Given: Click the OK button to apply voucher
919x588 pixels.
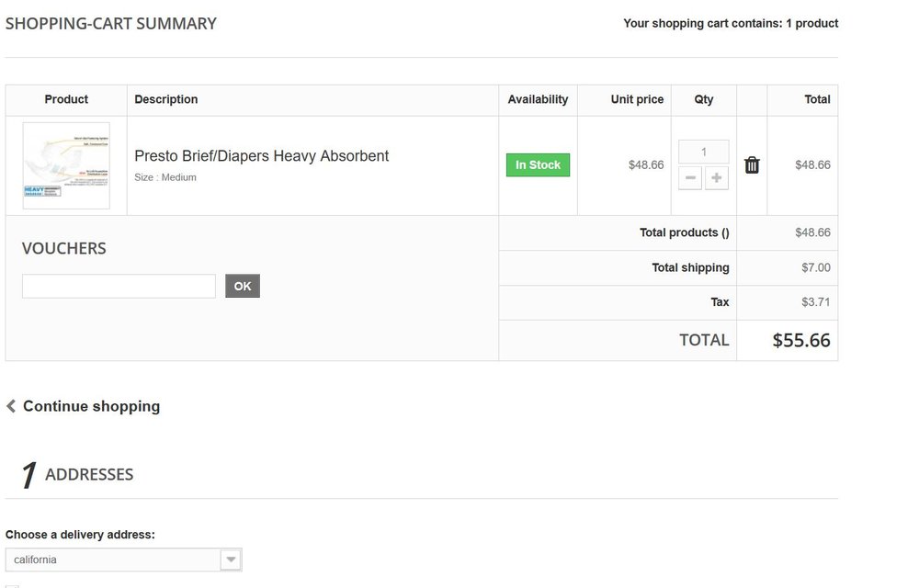Looking at the screenshot, I should [x=243, y=286].
